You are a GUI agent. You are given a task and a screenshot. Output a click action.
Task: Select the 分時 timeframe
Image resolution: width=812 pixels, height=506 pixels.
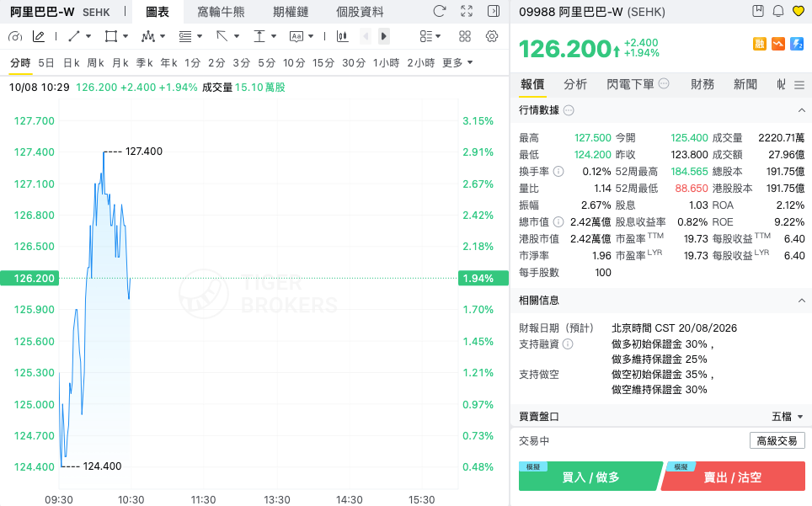(20, 62)
